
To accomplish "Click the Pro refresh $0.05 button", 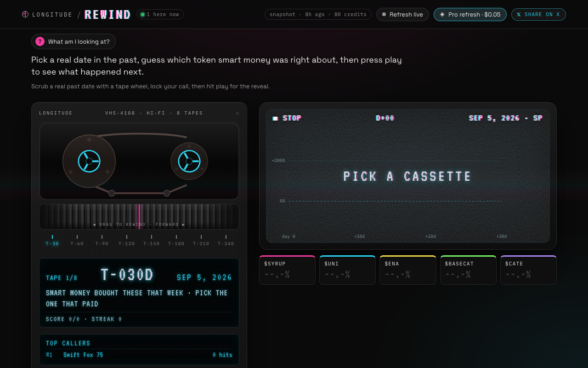I will pyautogui.click(x=470, y=15).
